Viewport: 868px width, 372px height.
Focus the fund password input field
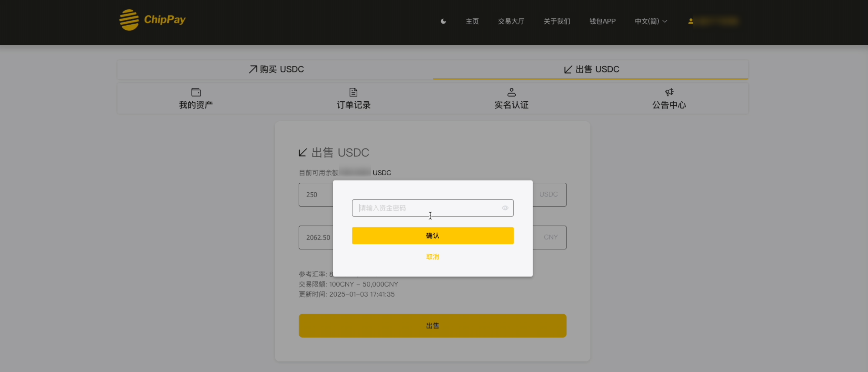pos(433,208)
